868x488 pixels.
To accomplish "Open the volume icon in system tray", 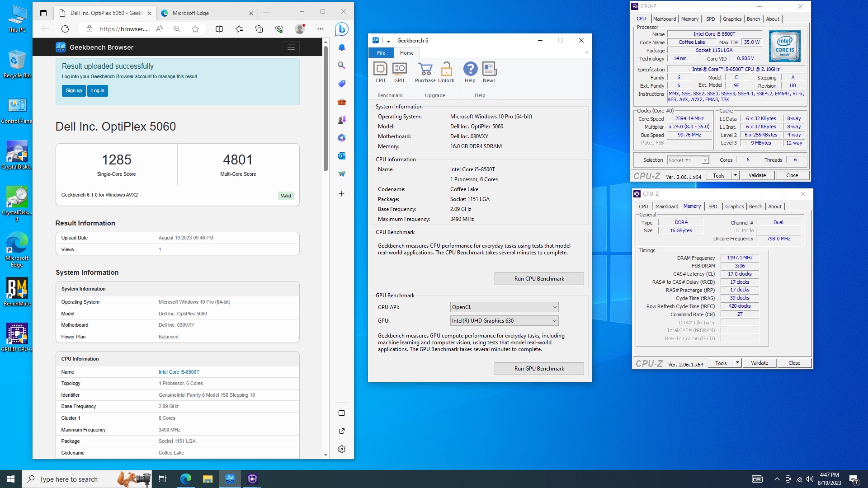I will [x=810, y=479].
